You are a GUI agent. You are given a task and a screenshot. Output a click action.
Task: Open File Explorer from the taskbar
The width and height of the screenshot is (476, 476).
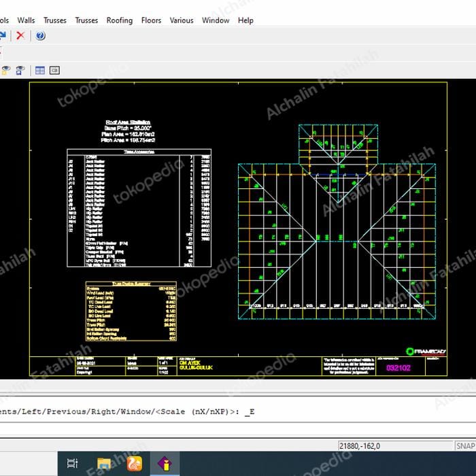(x=104, y=463)
